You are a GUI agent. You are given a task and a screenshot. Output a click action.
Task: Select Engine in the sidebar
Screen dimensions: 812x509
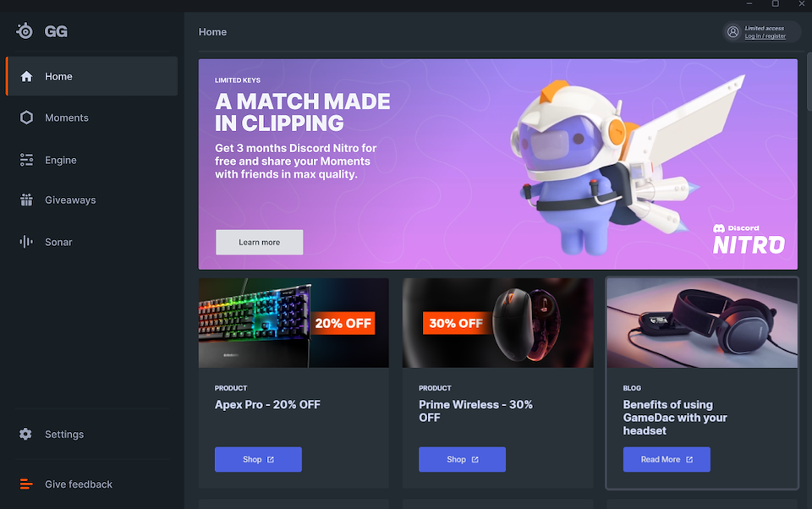click(92, 160)
